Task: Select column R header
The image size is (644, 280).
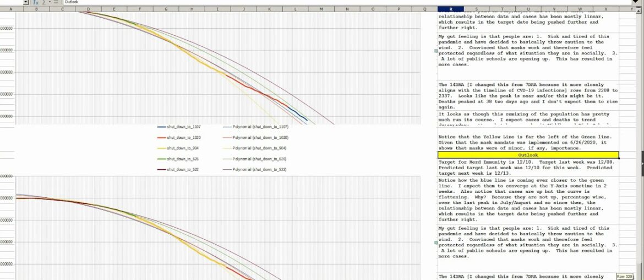Action: click(x=451, y=9)
